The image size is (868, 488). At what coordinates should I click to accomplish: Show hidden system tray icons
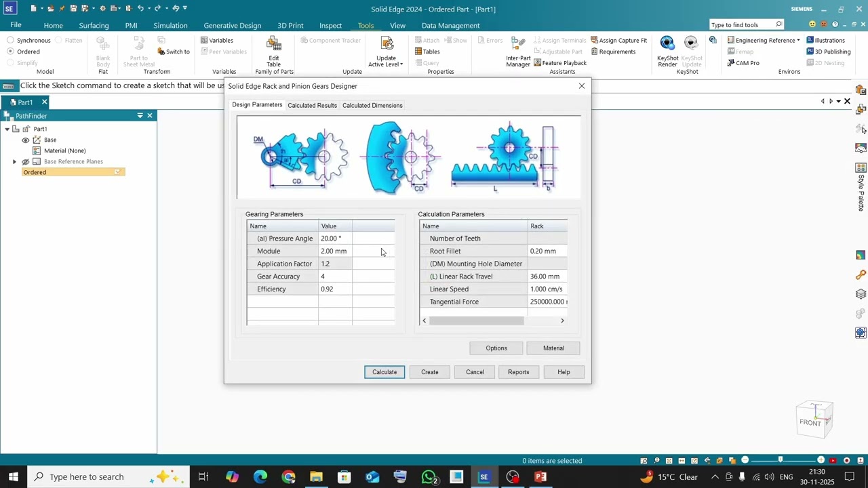(x=715, y=476)
